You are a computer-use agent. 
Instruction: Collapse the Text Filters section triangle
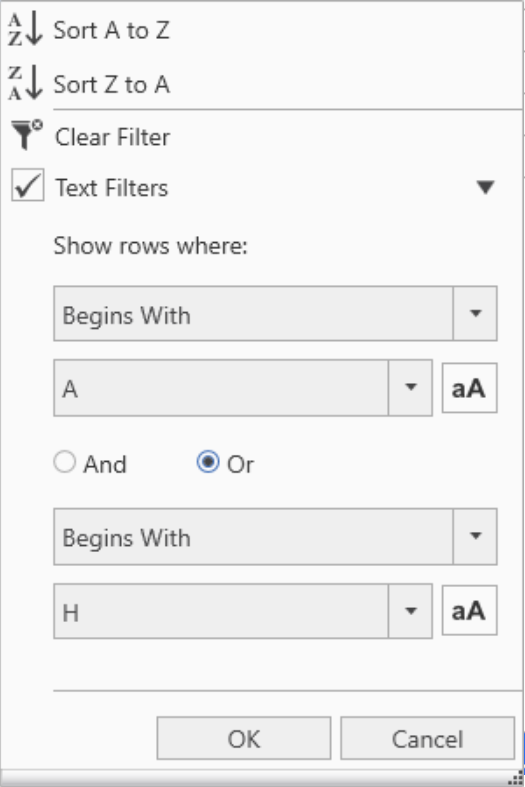[x=485, y=187]
